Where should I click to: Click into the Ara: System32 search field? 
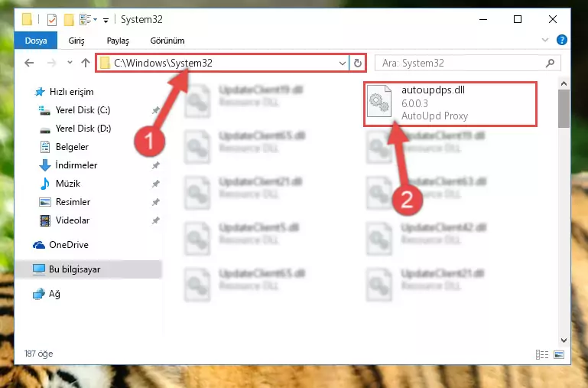[461, 63]
